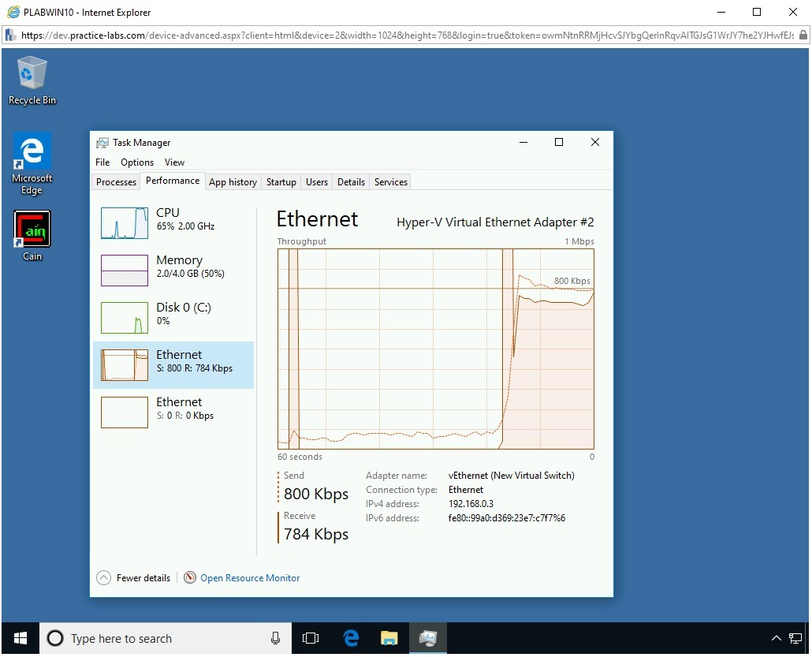Launch Microsoft Edge from desktop shortcut
The width and height of the screenshot is (812, 657).
click(32, 162)
